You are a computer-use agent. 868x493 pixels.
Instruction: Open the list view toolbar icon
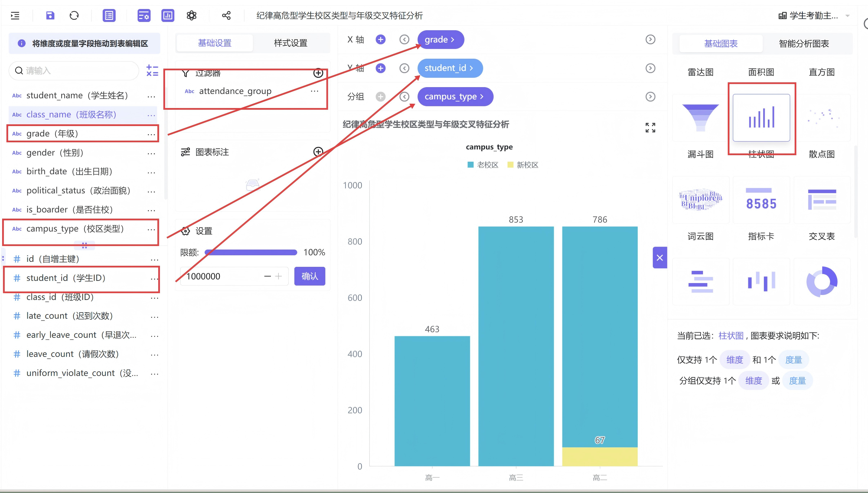pos(109,15)
